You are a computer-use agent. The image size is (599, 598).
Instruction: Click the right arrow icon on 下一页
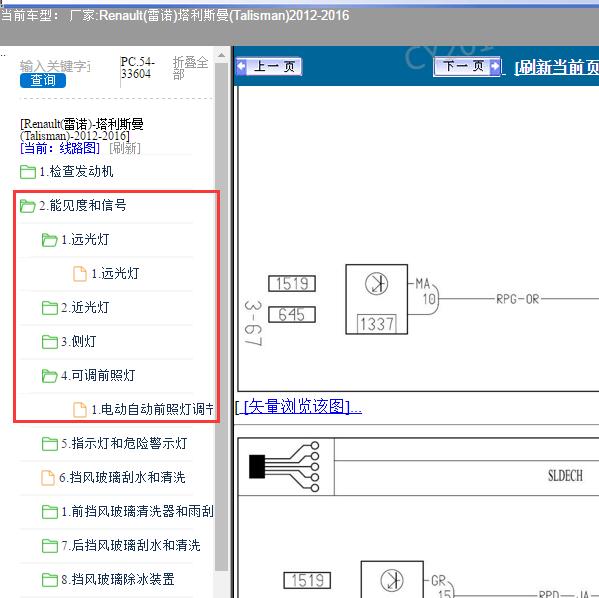click(x=495, y=66)
